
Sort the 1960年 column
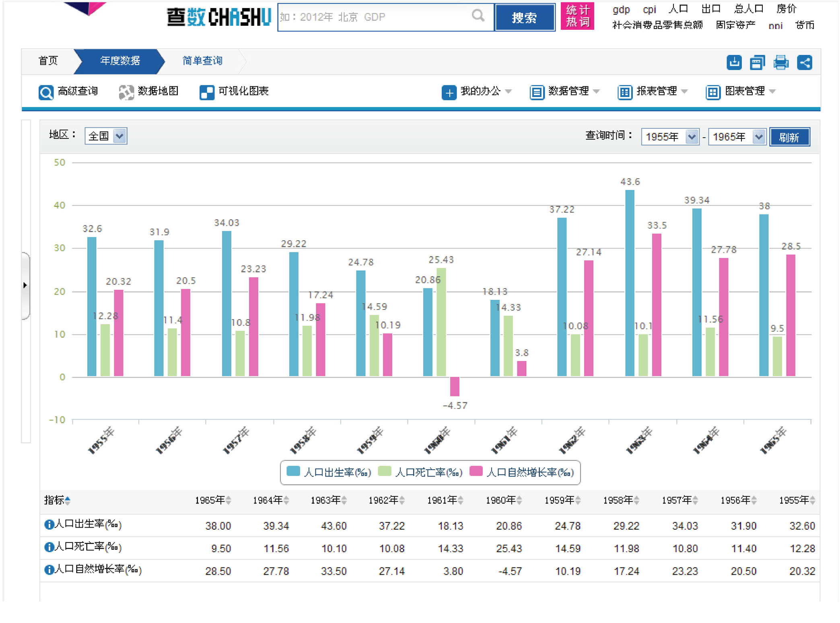[x=519, y=500]
